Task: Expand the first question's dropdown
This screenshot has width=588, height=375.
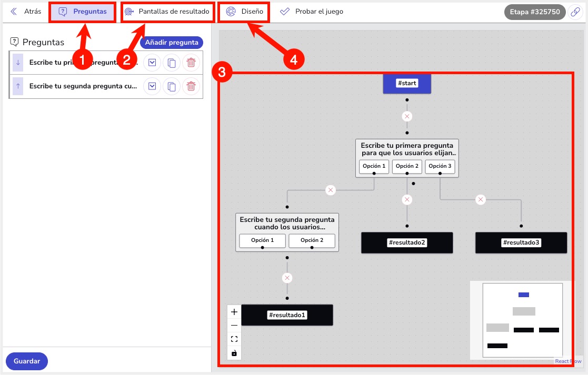Action: (152, 63)
